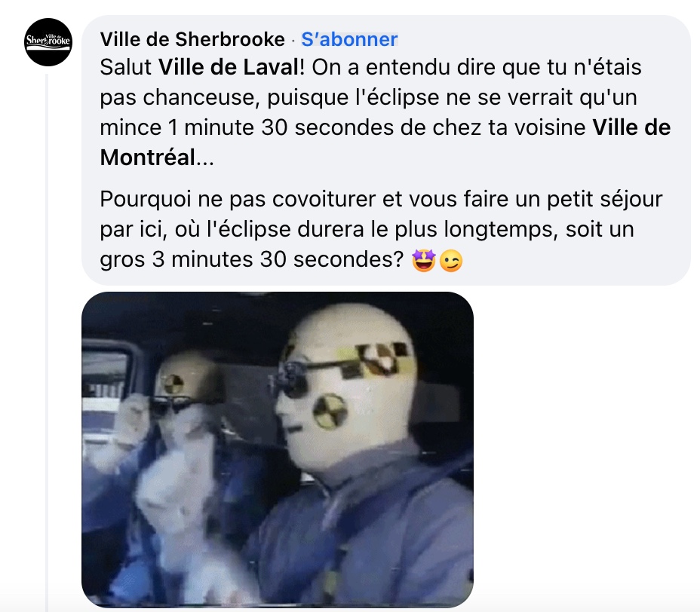Click the paragraph starting with Salut
This screenshot has width=700, height=612.
tap(385, 112)
